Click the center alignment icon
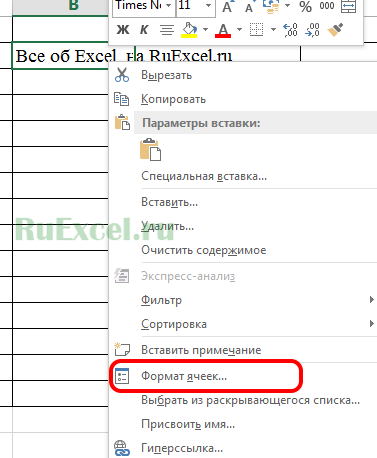Viewport: 377px width, 458px height. tap(167, 30)
